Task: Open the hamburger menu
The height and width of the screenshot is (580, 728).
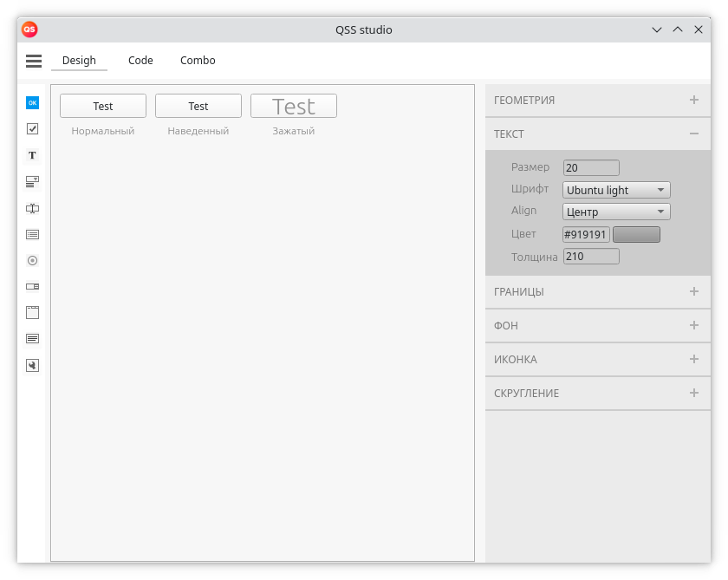Action: 33,61
